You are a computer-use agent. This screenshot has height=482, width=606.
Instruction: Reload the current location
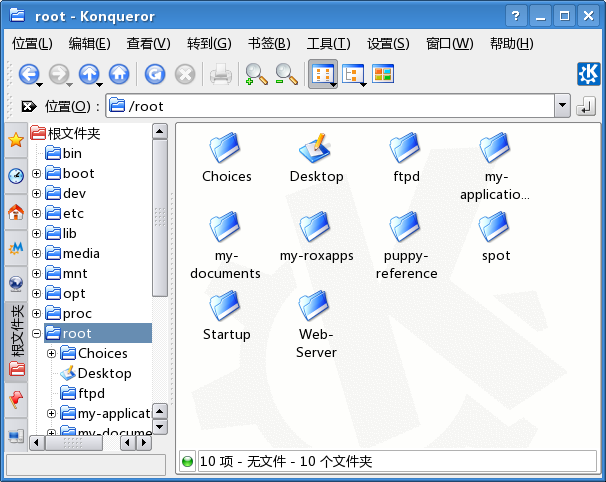tap(155, 74)
